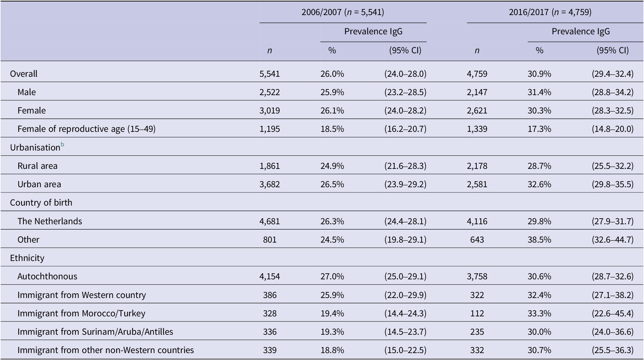644x360 pixels.
Task: Click Immigrant from other non-Western countries label
Action: coord(106,350)
